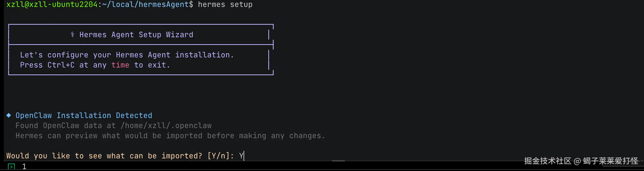Click the 'Hermes can preview' description line
644x171 pixels.
[x=170, y=136]
